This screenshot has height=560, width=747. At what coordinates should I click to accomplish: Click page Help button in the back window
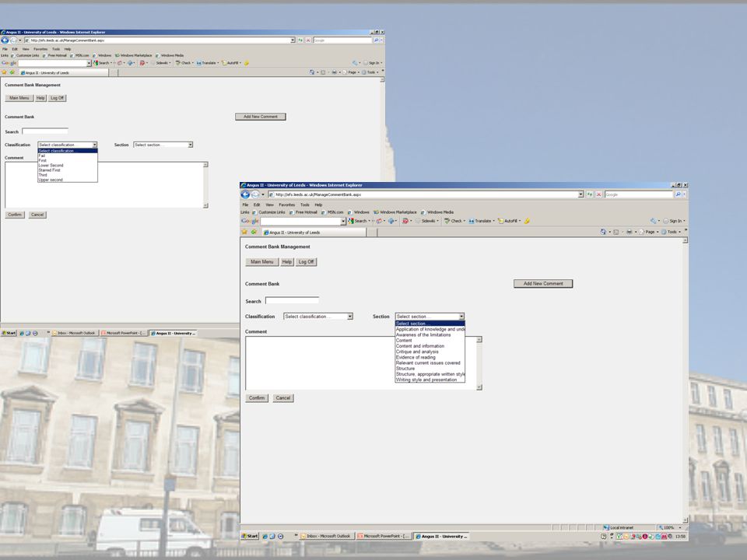coord(40,98)
